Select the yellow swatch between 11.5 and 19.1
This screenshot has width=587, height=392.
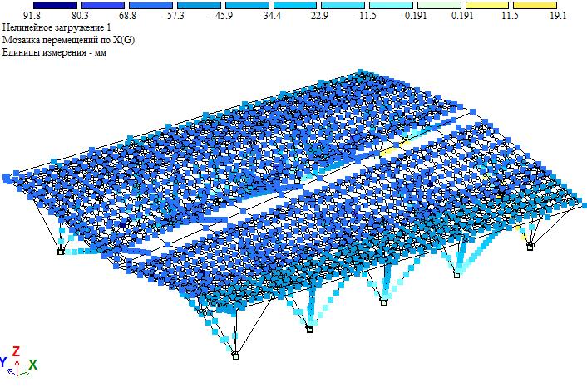point(535,5)
